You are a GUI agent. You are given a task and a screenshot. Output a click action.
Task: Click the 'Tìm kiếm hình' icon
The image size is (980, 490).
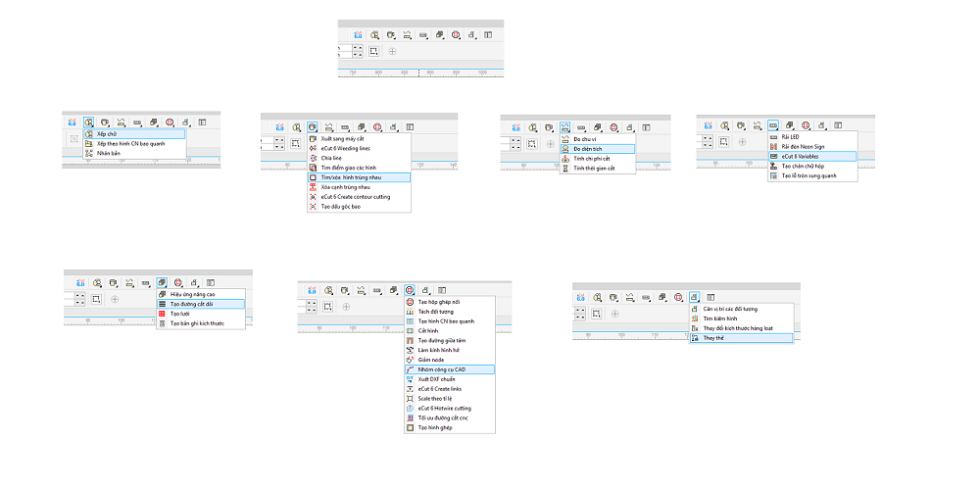point(694,318)
